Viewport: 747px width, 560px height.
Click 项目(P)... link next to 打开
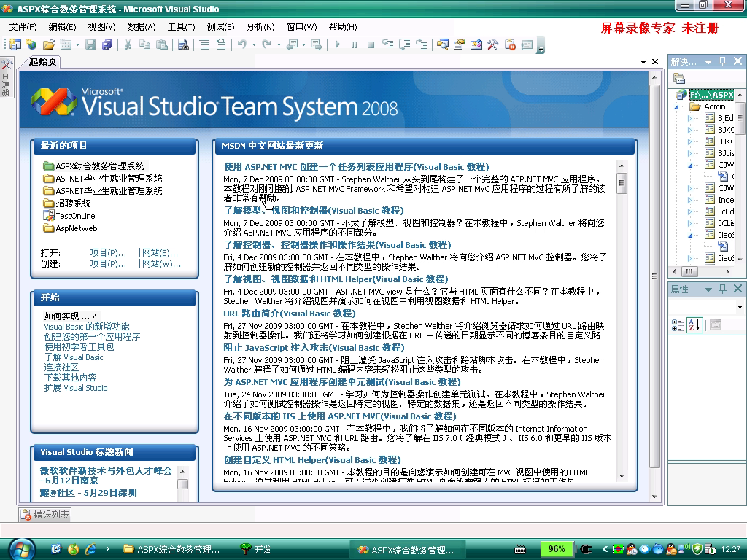tap(108, 253)
